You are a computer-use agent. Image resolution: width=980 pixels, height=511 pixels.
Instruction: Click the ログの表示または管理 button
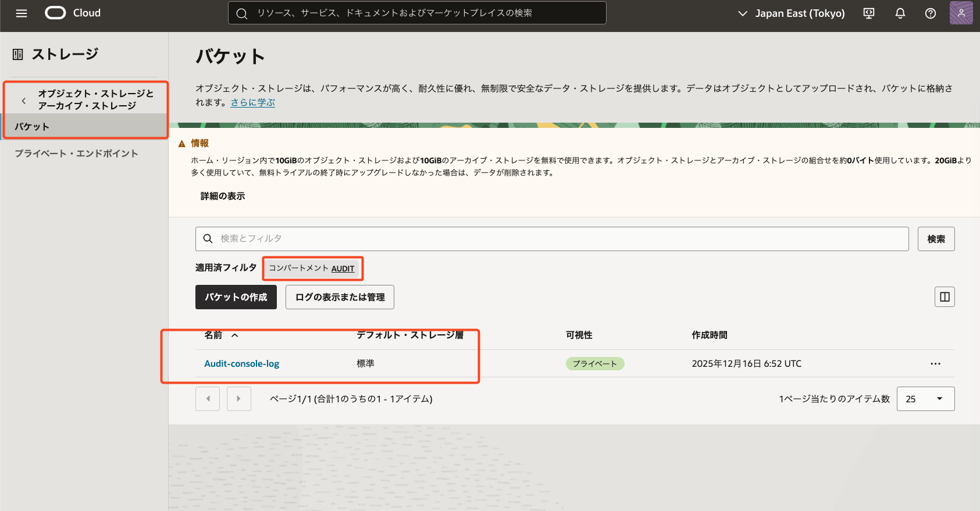[340, 297]
